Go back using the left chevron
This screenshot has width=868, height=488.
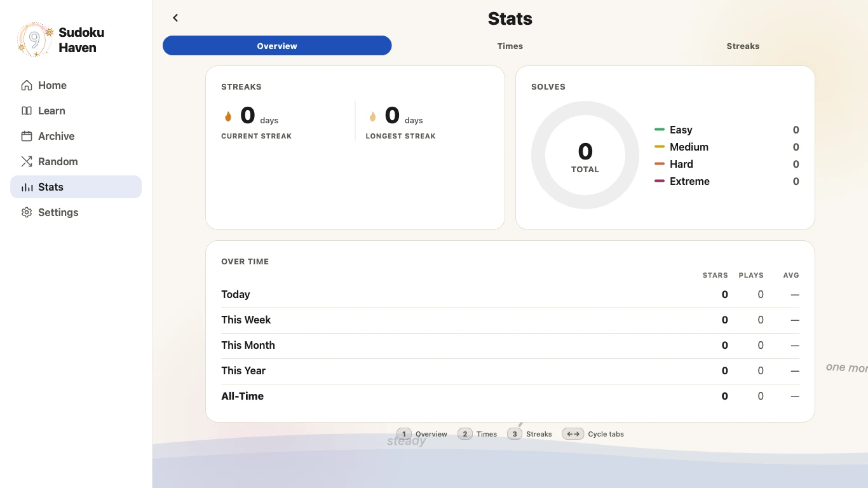pyautogui.click(x=175, y=18)
